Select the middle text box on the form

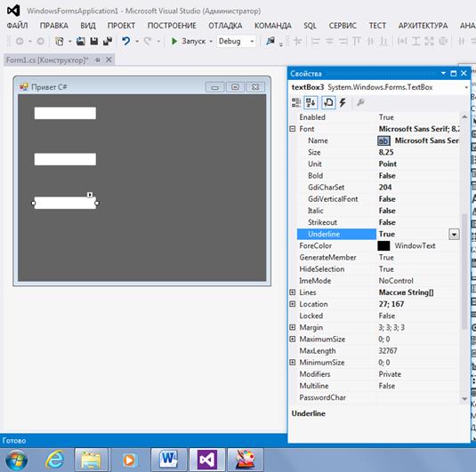click(x=65, y=159)
